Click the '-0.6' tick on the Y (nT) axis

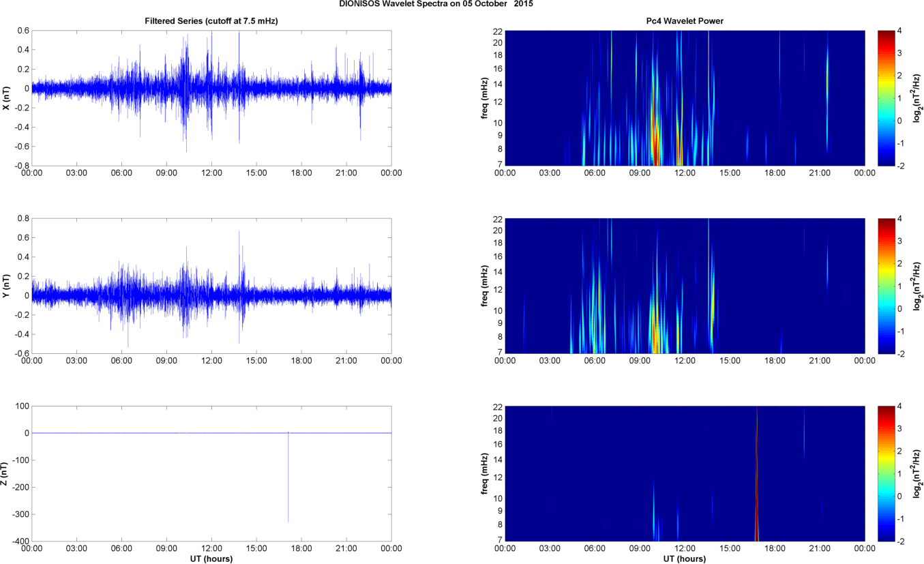[x=21, y=353]
